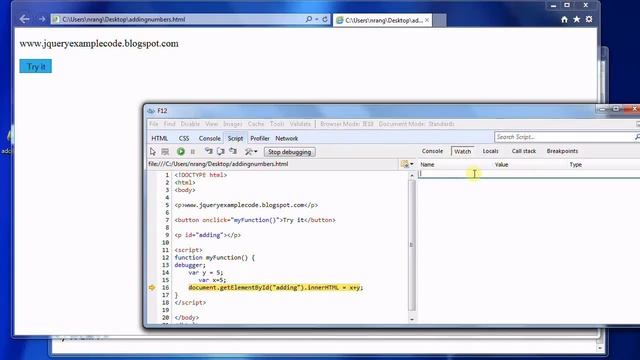Switch to the Locals tab

[x=490, y=151]
